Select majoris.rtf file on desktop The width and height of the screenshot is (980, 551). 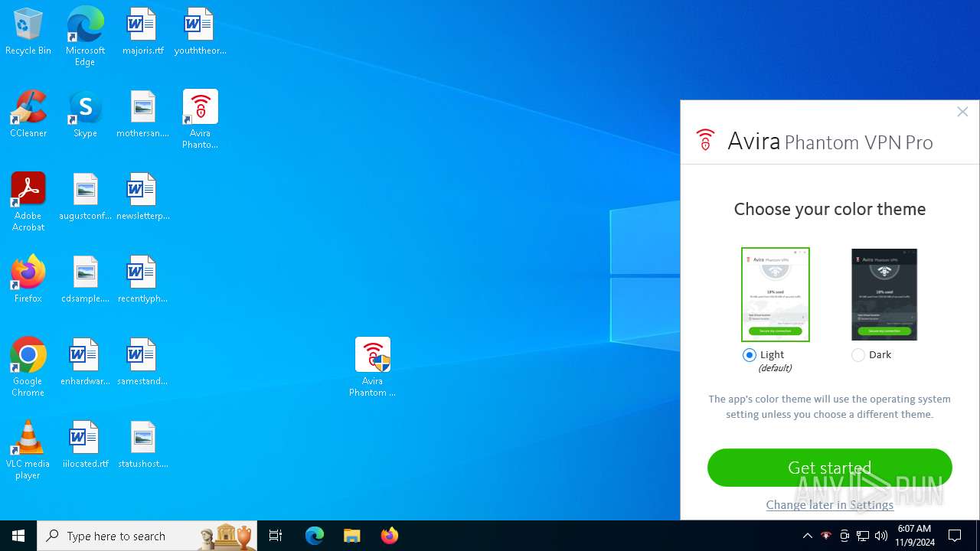[x=142, y=32]
